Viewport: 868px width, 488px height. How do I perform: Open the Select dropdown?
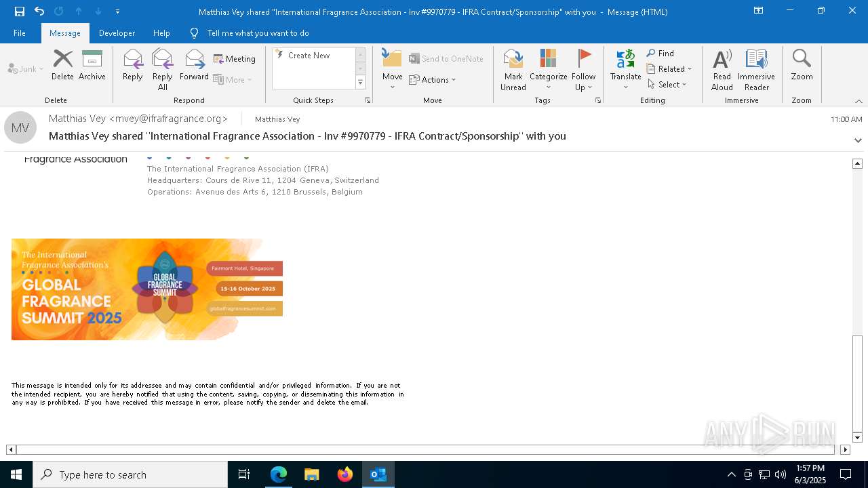[667, 85]
